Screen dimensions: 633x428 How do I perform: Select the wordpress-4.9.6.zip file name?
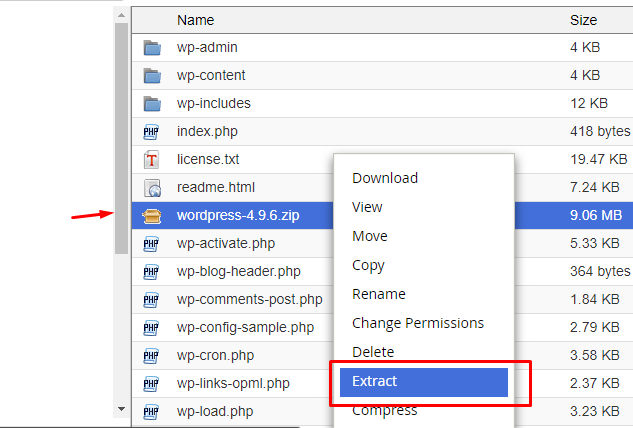click(x=238, y=216)
